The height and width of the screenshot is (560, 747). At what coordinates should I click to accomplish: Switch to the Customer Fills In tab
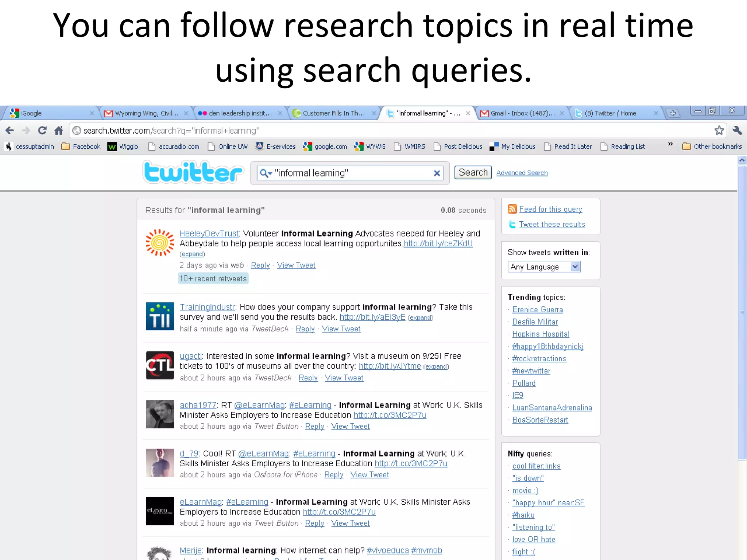click(334, 113)
